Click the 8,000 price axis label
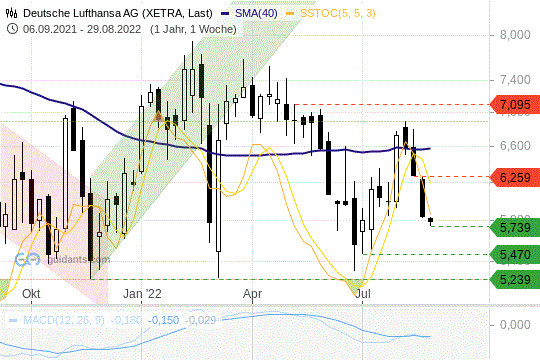Image resolution: width=540 pixels, height=360 pixels. (x=515, y=35)
